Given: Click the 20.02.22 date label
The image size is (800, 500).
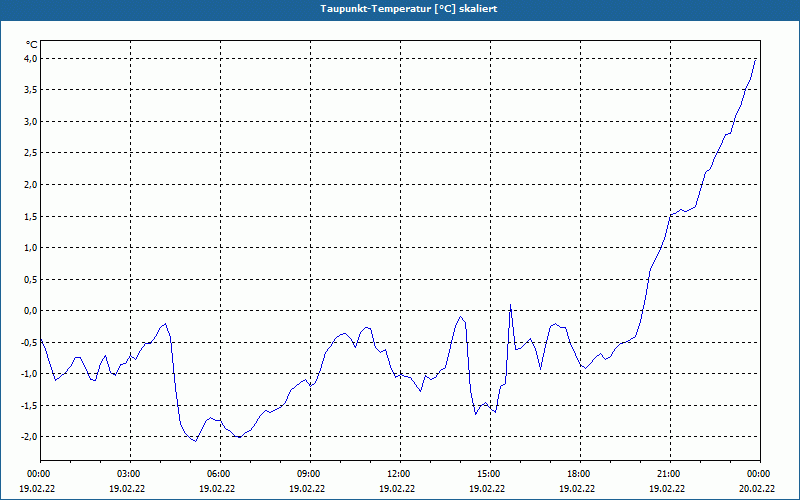Looking at the screenshot, I should 757,488.
